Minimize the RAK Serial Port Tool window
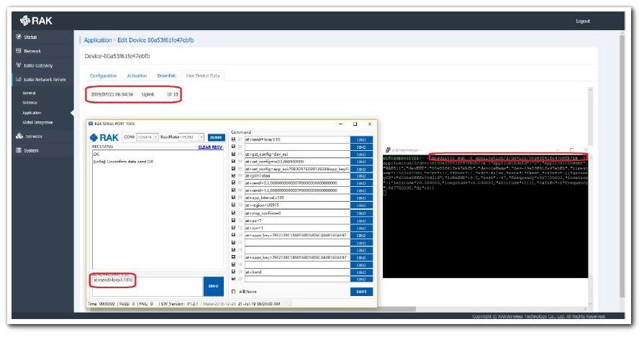 click(x=341, y=124)
